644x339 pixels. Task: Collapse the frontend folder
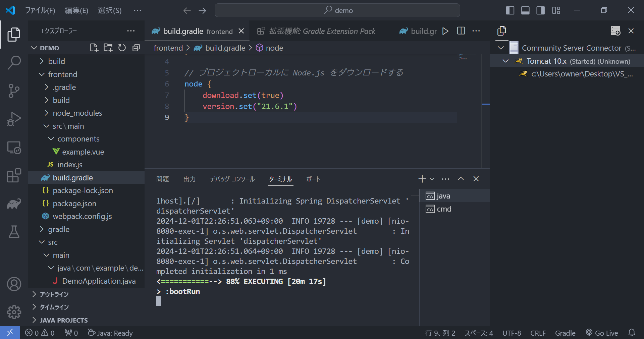pyautogui.click(x=86, y=74)
